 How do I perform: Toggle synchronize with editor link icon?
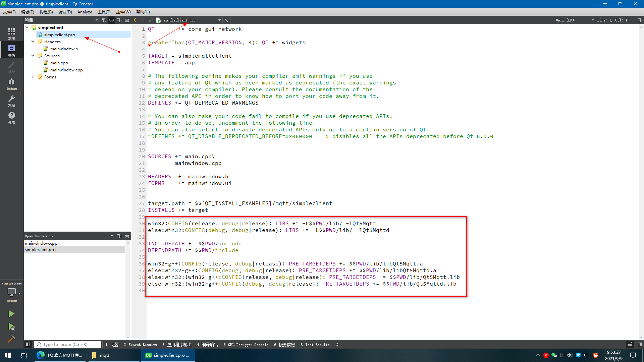pyautogui.click(x=111, y=20)
